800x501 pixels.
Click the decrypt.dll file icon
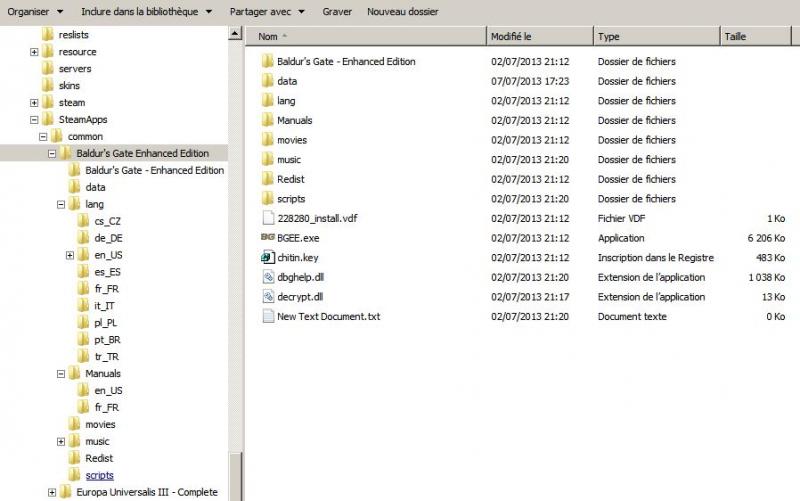tap(268, 296)
